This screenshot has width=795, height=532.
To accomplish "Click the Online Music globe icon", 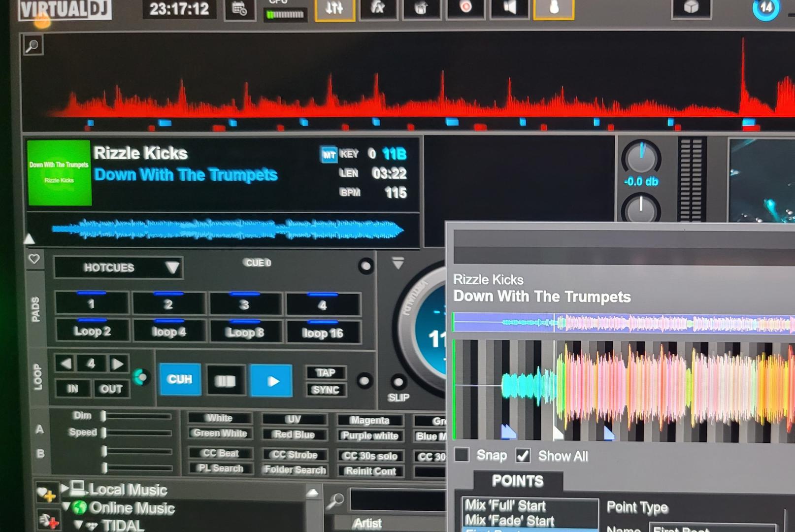I will coord(79,507).
